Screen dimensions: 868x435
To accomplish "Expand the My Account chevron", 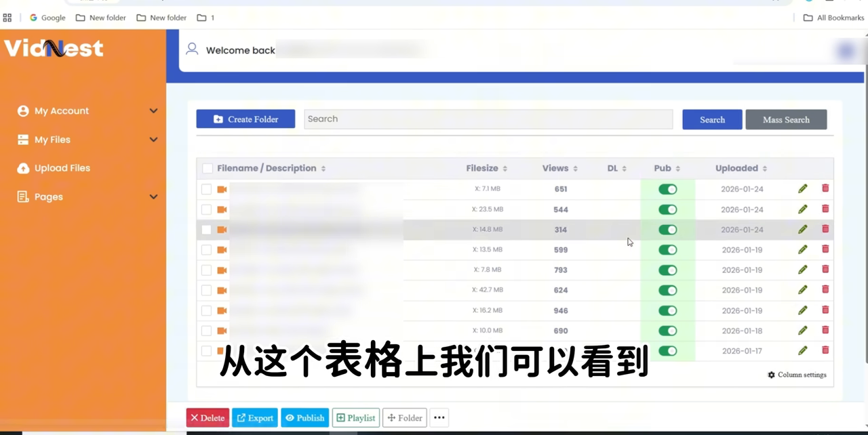I will click(153, 111).
